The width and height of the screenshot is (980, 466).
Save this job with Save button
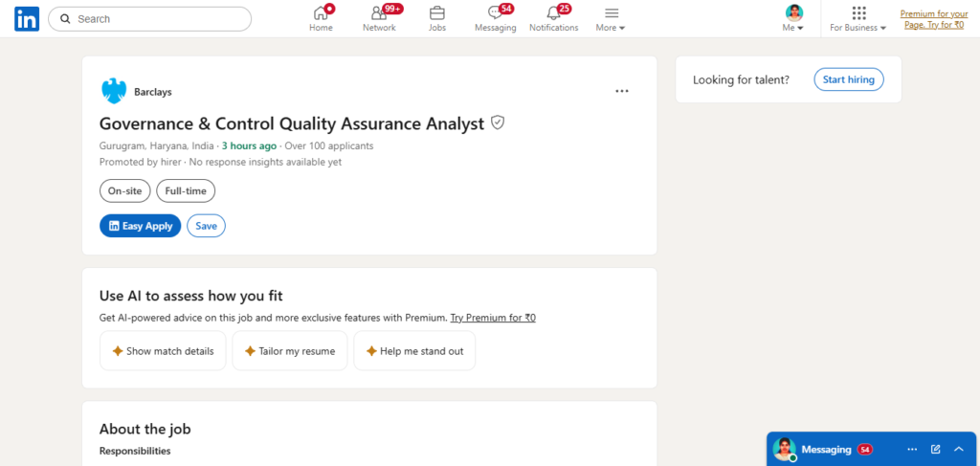[207, 226]
